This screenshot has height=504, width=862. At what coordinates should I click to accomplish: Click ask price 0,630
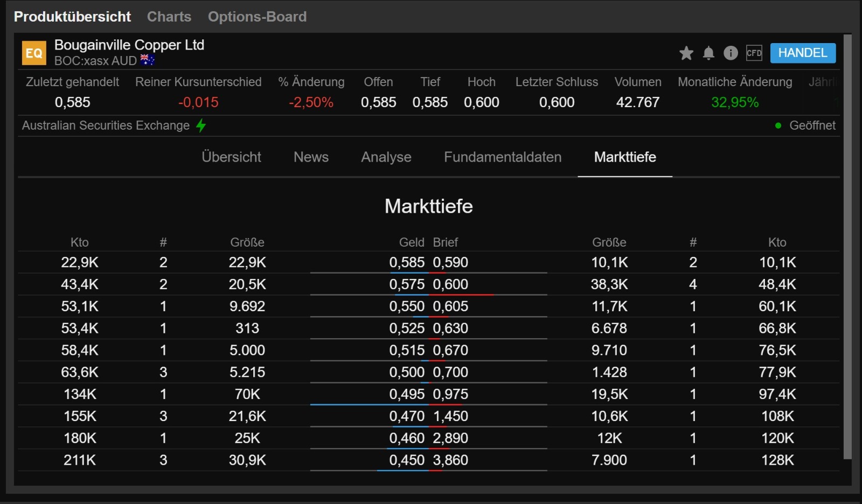pos(450,328)
